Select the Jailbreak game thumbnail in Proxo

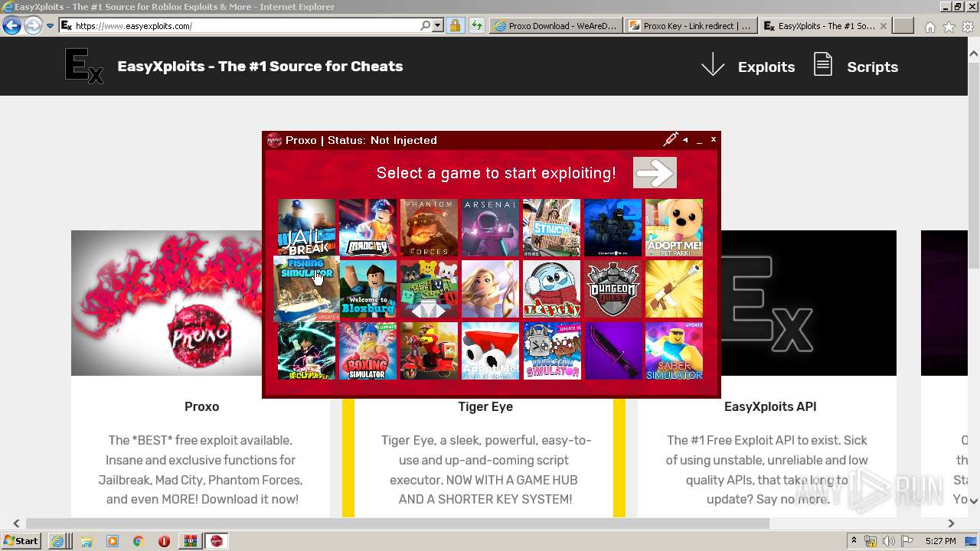coord(306,227)
